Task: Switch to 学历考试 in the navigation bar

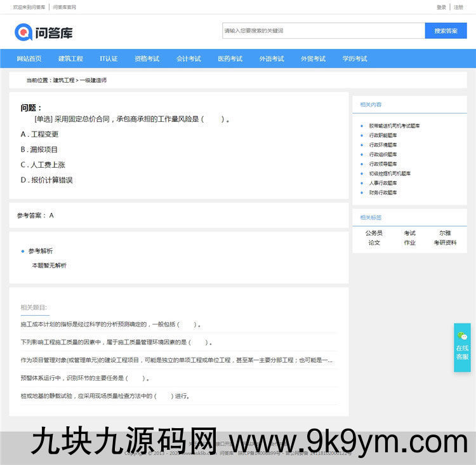Action: [354, 58]
